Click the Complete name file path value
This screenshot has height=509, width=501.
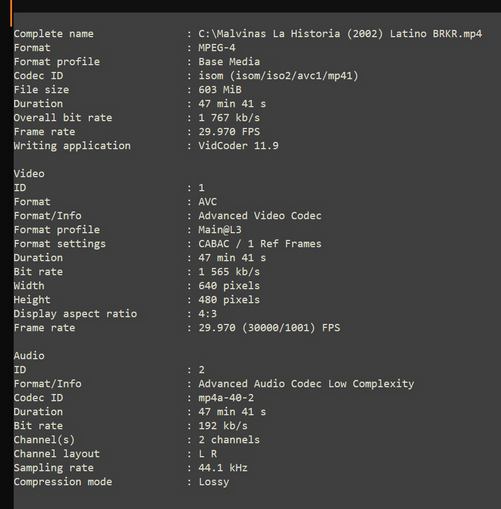pos(340,34)
